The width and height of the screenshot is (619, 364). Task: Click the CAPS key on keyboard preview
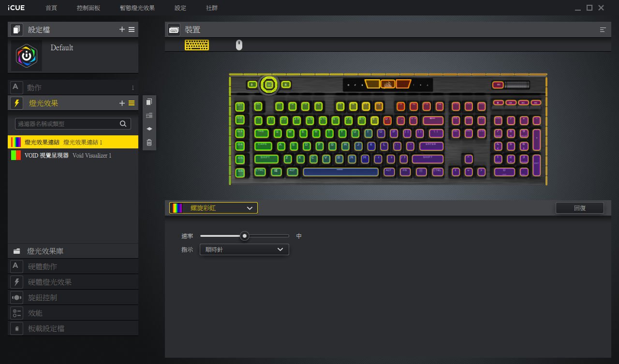[264, 146]
